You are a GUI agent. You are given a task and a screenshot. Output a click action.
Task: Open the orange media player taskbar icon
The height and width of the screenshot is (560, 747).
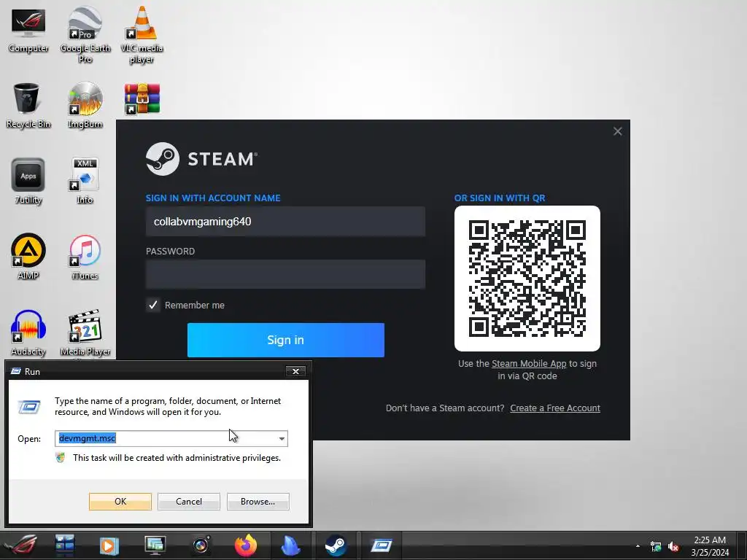click(108, 545)
